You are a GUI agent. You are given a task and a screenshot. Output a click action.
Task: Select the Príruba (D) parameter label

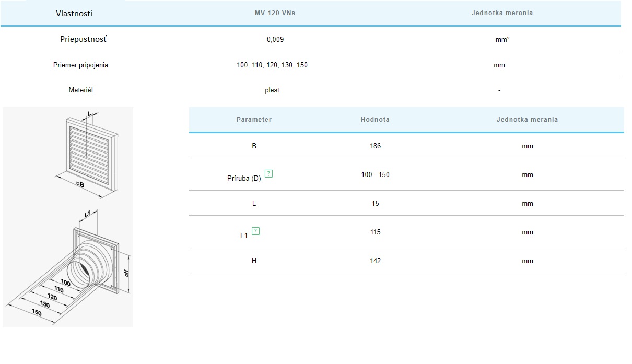[243, 178]
